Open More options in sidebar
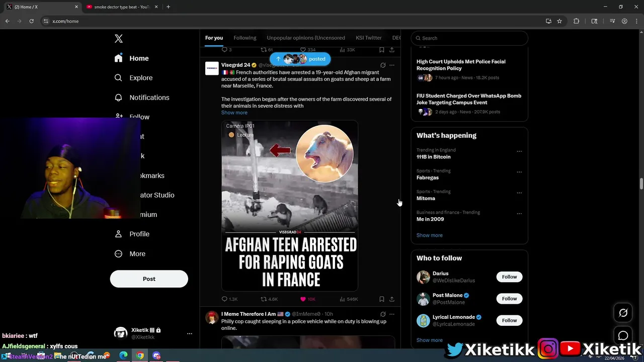644x362 pixels. 130,254
